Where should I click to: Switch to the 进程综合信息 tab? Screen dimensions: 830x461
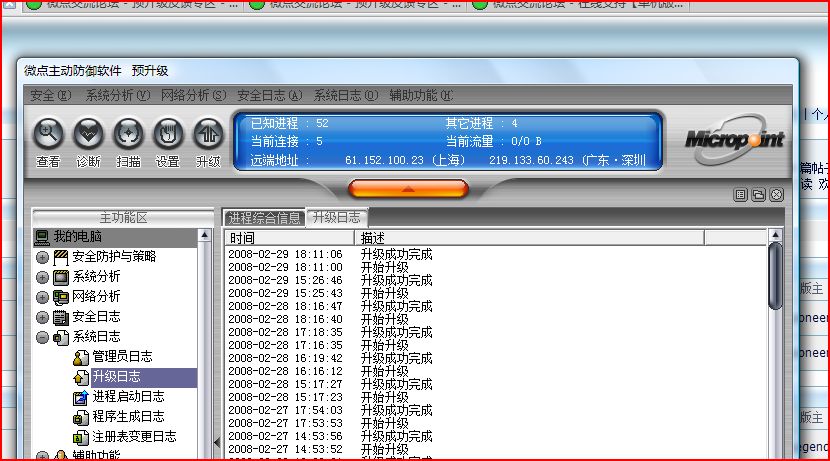click(264, 218)
